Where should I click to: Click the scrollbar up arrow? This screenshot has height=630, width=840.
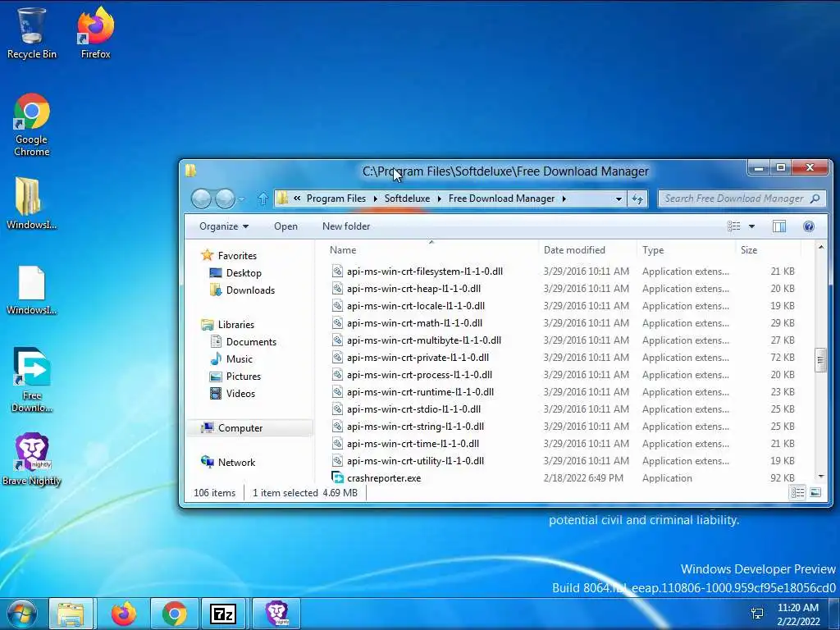coord(820,247)
